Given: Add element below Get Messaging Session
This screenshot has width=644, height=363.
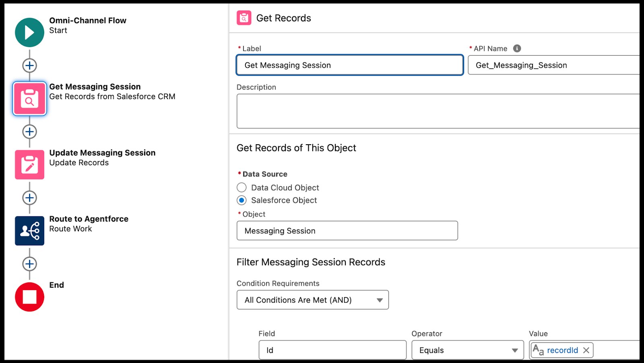Looking at the screenshot, I should 29,132.
